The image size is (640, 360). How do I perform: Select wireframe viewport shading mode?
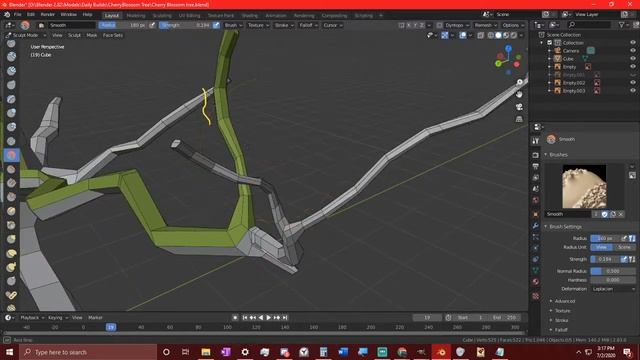coord(491,36)
